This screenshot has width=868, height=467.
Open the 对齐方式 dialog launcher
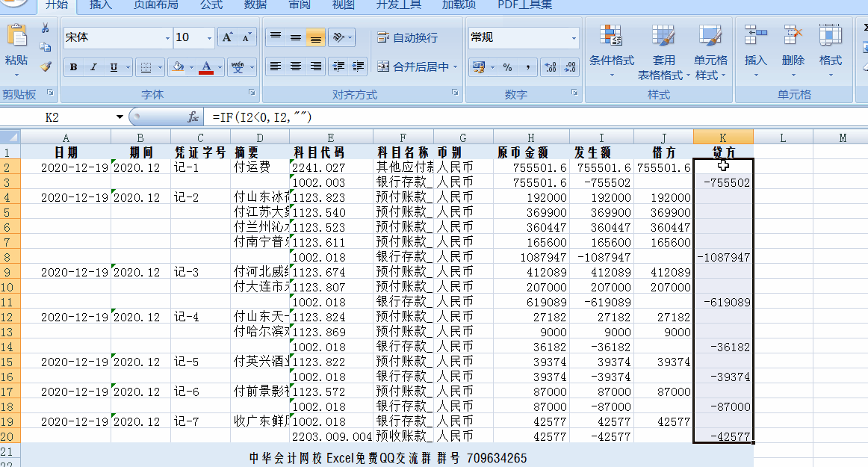click(455, 93)
